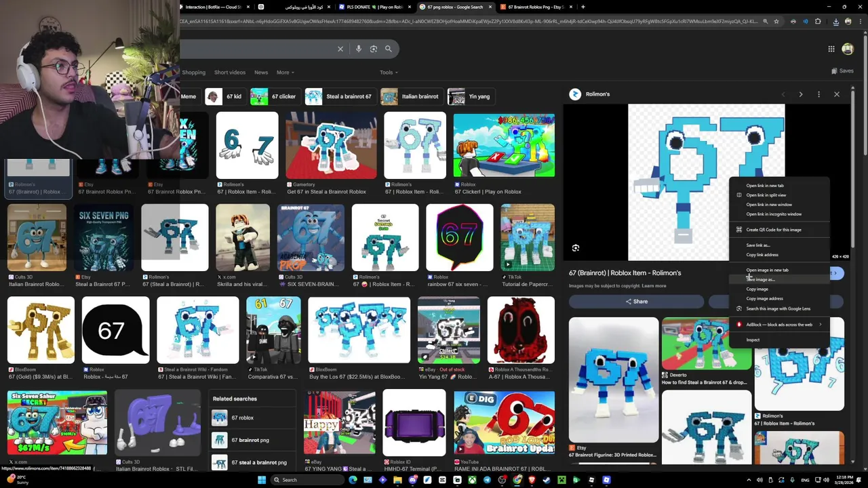Screen dimensions: 868x488
Task: Click the Lens icon on preview image
Action: pyautogui.click(x=576, y=248)
